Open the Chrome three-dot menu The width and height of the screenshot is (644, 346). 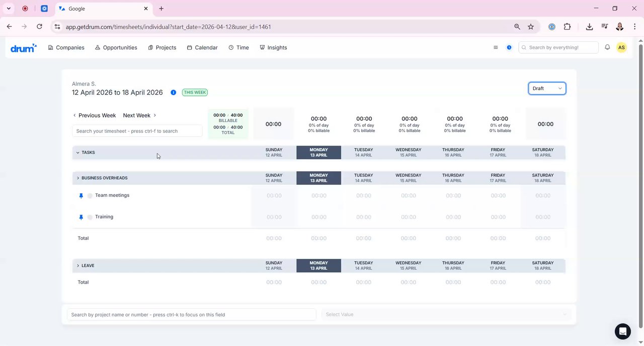634,27
